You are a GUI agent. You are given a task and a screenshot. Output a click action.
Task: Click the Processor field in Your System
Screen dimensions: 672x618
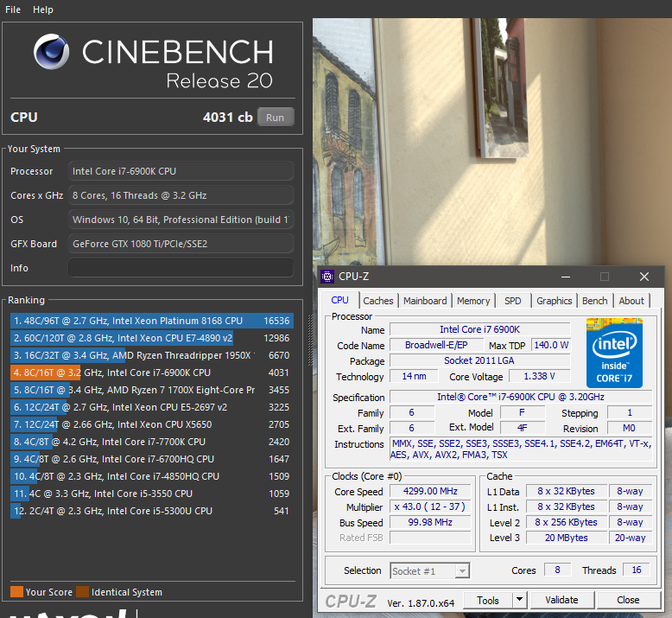pos(181,171)
